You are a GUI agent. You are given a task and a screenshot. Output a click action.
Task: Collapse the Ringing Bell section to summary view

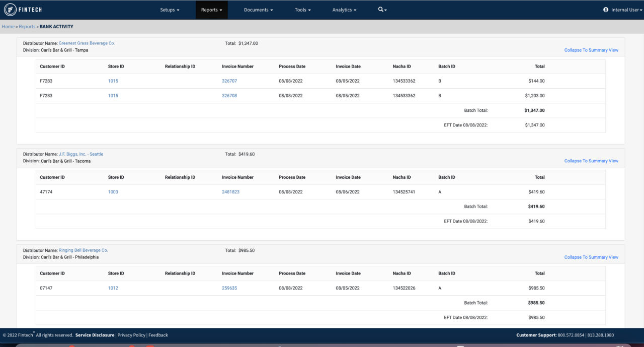591,257
